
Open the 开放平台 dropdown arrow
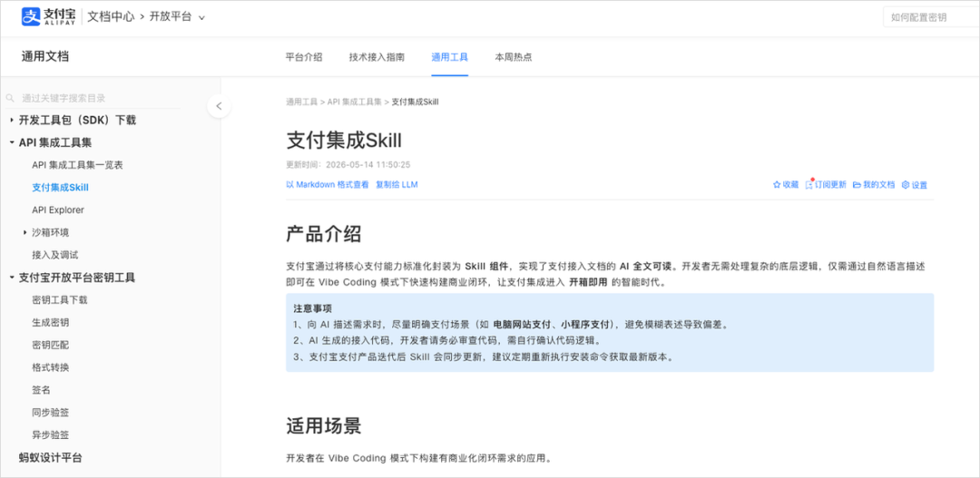(x=201, y=18)
